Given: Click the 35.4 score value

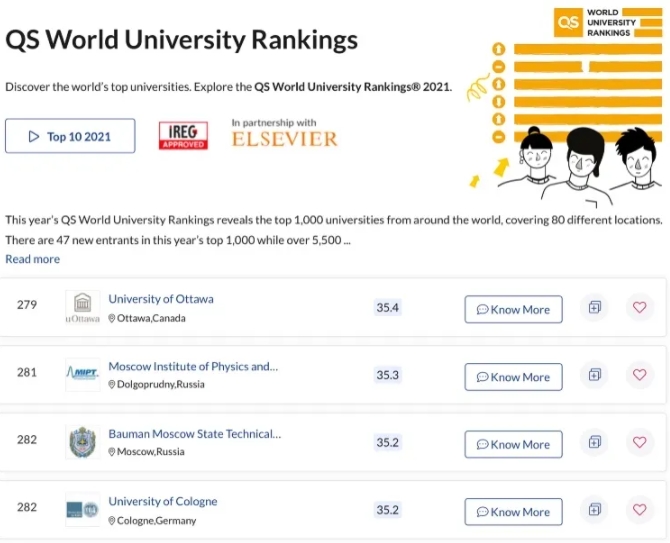Looking at the screenshot, I should [x=388, y=308].
